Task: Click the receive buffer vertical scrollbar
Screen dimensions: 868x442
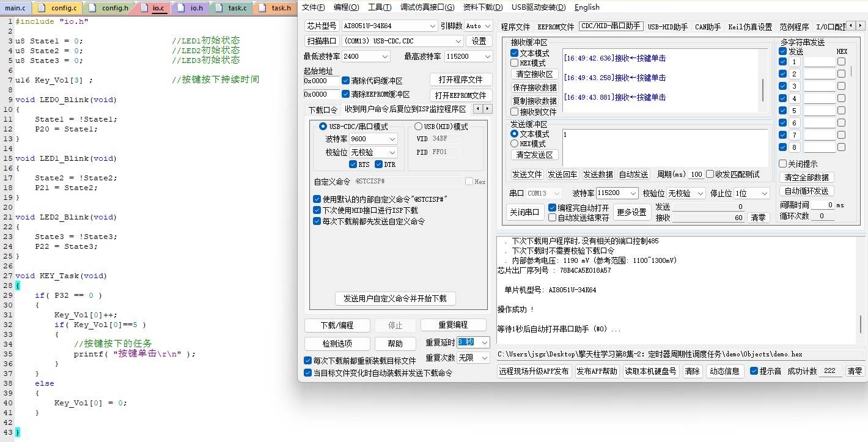Action: click(x=763, y=90)
